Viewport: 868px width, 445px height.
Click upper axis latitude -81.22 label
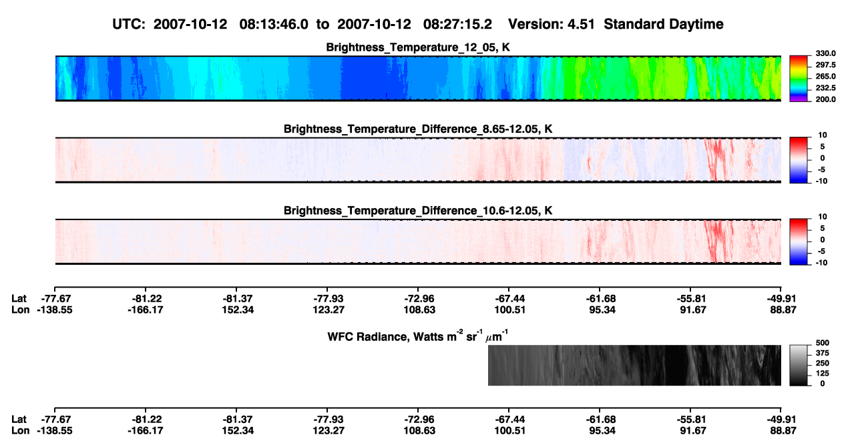click(146, 298)
